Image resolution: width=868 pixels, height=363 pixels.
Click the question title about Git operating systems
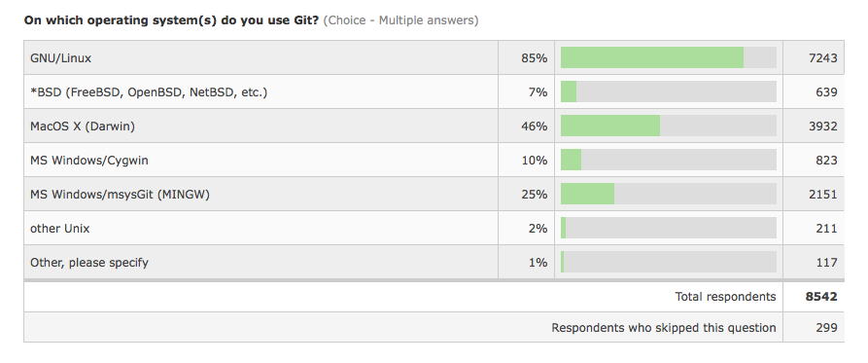point(171,21)
